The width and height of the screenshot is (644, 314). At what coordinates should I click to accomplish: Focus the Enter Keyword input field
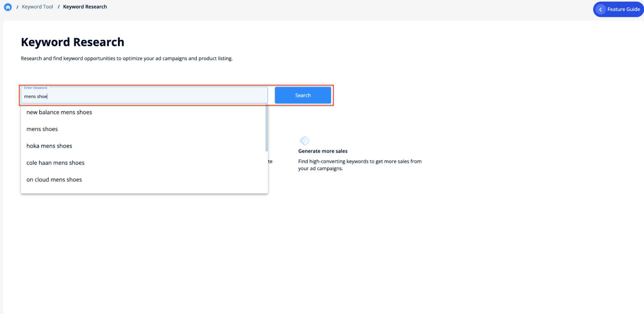(144, 95)
